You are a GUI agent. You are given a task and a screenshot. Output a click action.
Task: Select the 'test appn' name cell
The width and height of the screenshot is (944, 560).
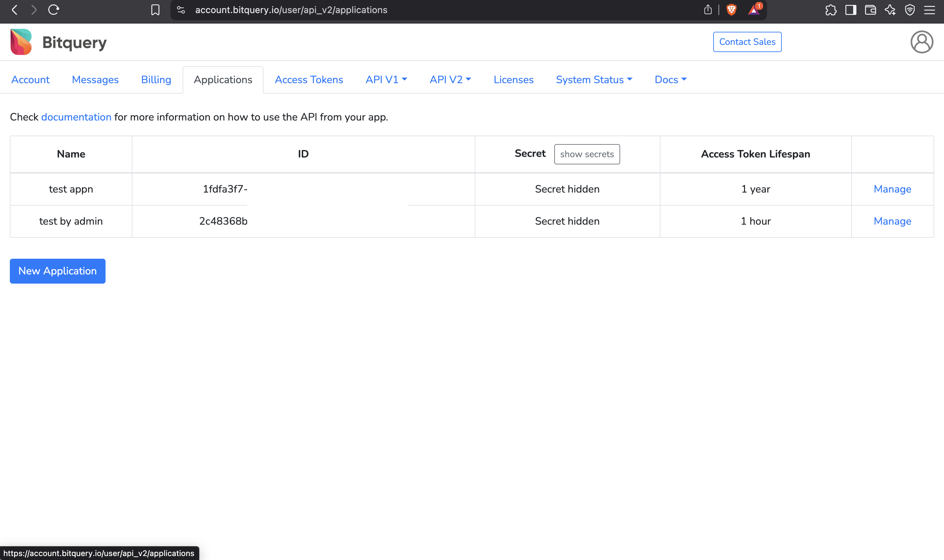[71, 189]
